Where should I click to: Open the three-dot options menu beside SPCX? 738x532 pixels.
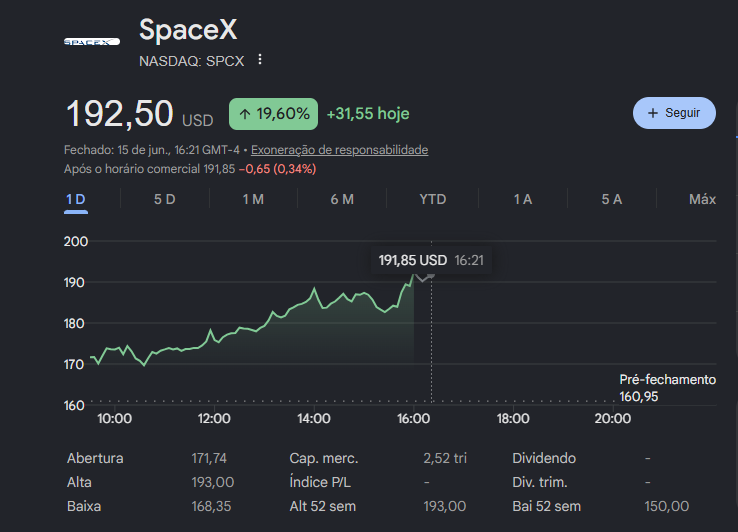click(260, 60)
